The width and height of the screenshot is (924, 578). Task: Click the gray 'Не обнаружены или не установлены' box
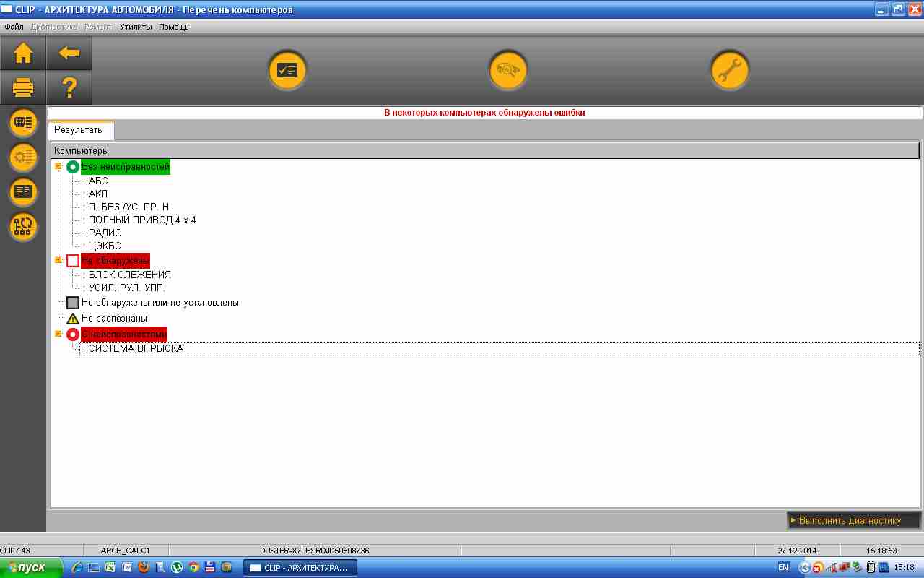(x=73, y=303)
